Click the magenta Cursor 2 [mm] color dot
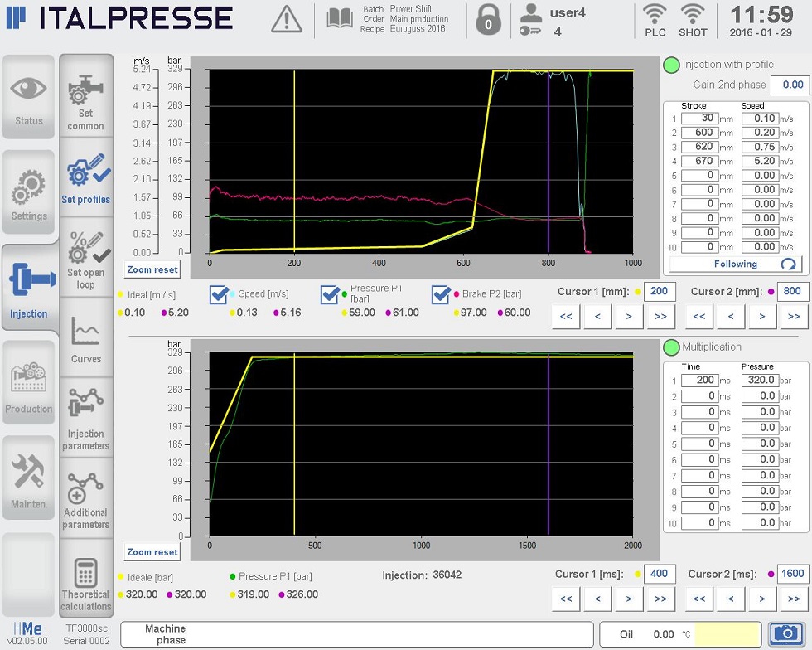812x650 pixels. 771,292
